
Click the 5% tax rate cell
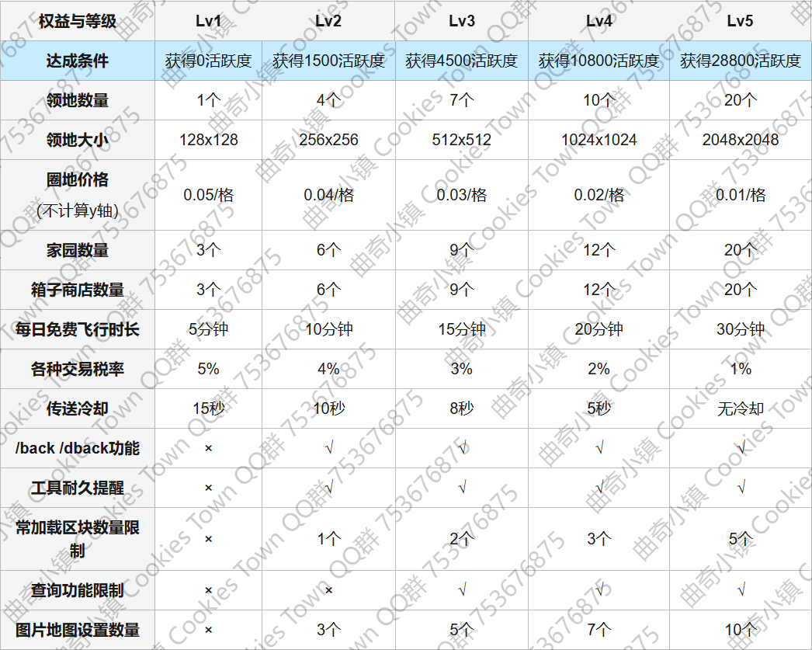coord(208,369)
